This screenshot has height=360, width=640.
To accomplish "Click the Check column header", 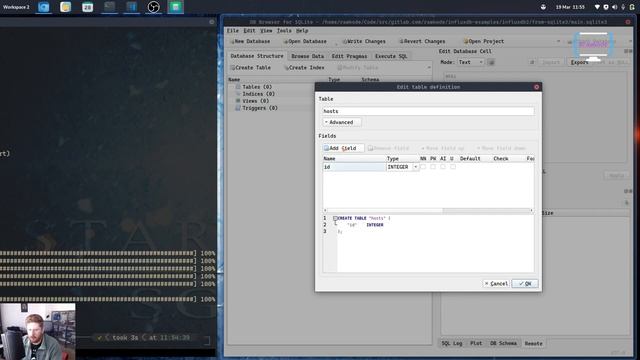I will pyautogui.click(x=501, y=159).
